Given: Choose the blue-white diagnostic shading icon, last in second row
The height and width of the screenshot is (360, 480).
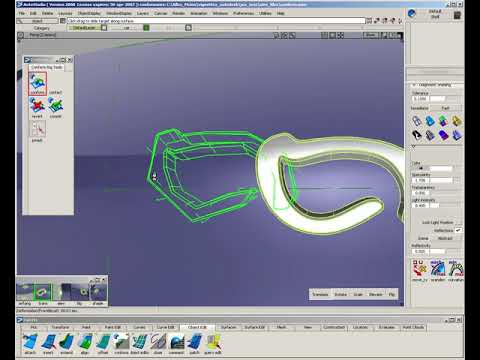Looking at the screenshot, I should pos(456,135).
